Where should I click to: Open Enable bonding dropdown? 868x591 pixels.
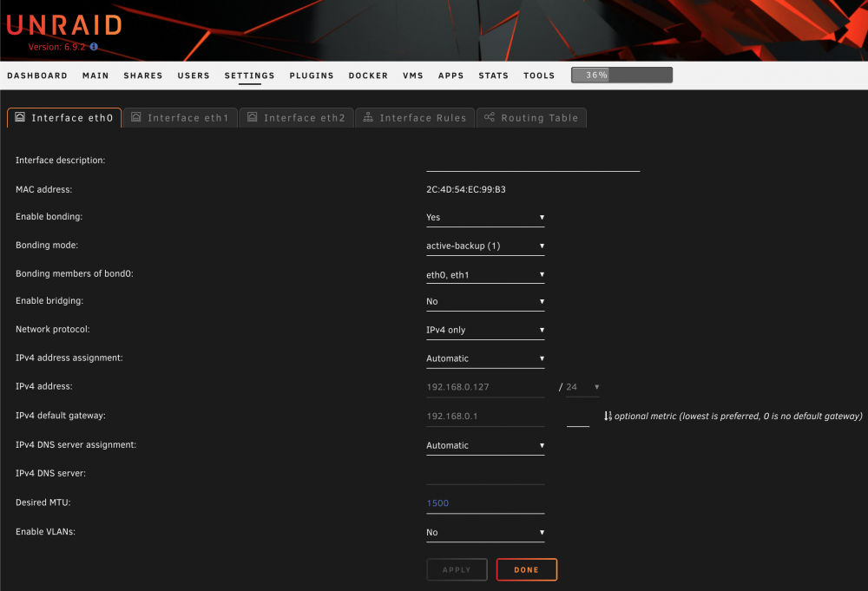pos(485,218)
